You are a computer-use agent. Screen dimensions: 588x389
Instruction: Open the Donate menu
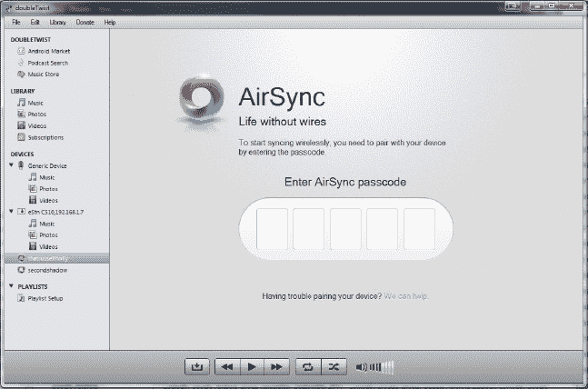pos(85,22)
